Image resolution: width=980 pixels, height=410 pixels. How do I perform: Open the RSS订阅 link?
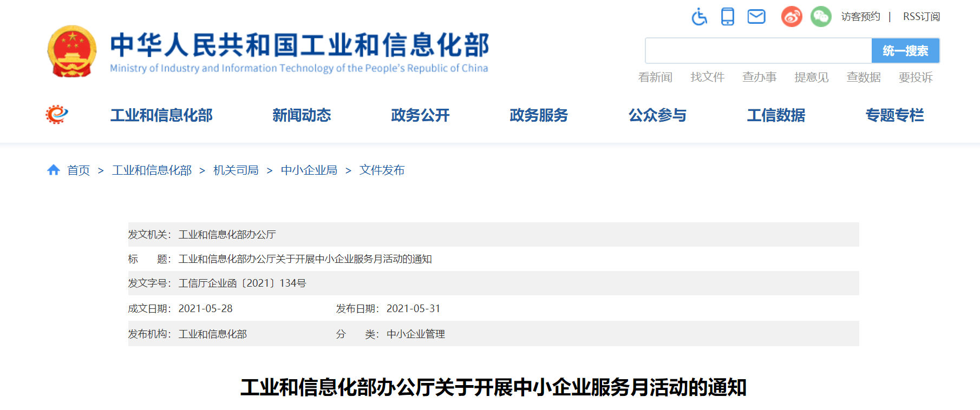pyautogui.click(x=921, y=17)
